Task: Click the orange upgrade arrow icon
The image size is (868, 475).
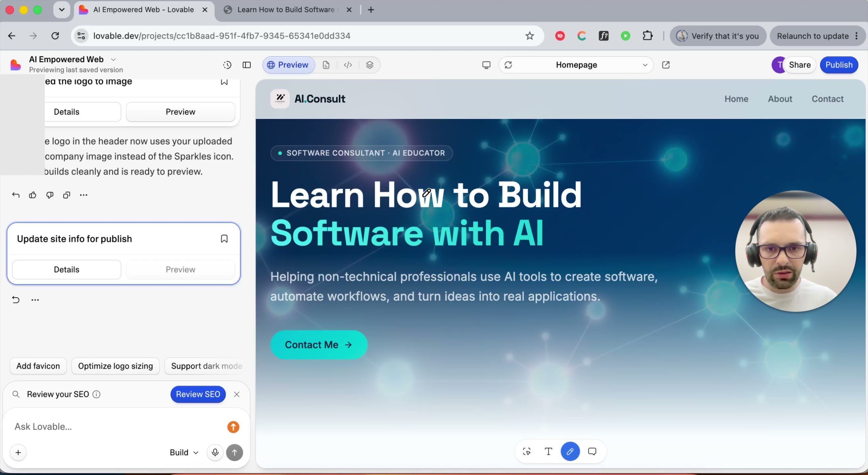Action: tap(233, 427)
